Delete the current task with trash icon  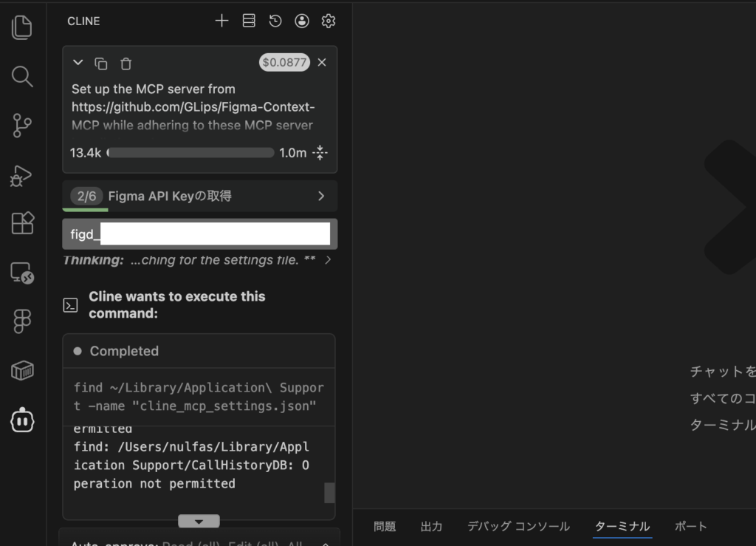[x=126, y=64]
